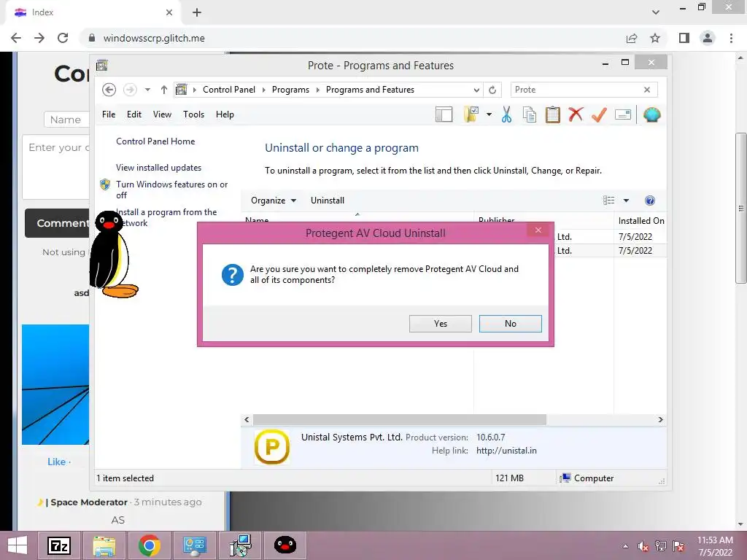Screen dimensions: 747x560
Task: Click the Chrome address bar URL
Action: (x=154, y=38)
